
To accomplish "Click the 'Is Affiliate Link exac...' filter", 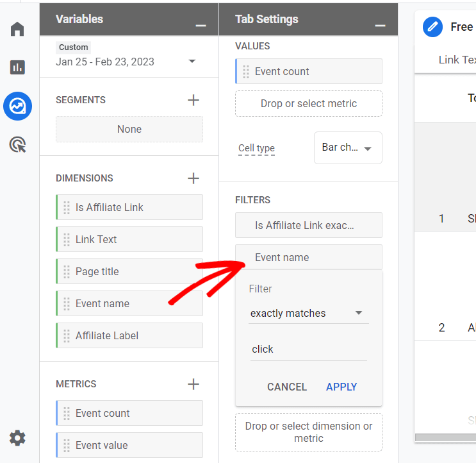I will point(308,225).
